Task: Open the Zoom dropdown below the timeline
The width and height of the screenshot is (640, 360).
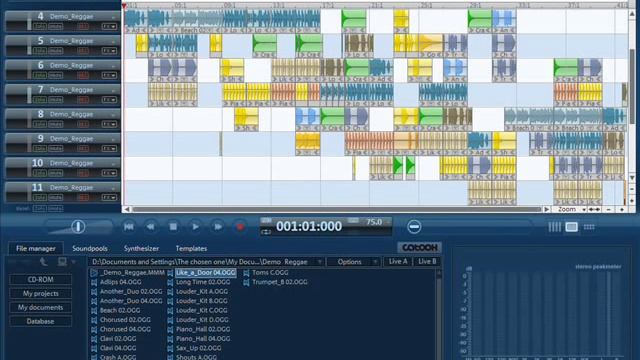Action: pyautogui.click(x=571, y=209)
